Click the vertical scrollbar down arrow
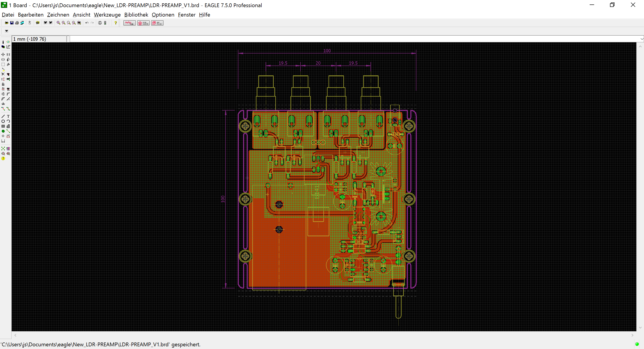Screen dimensions: 644x349 tap(640, 328)
